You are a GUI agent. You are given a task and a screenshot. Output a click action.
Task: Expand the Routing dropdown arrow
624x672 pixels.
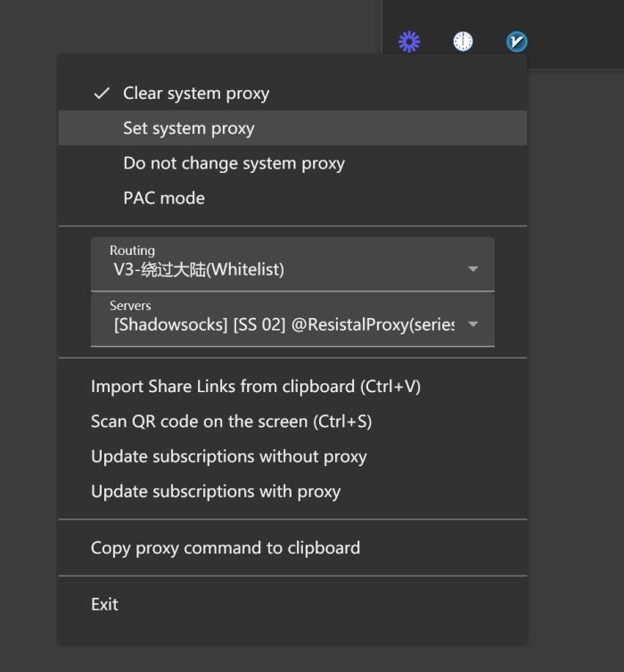(473, 269)
